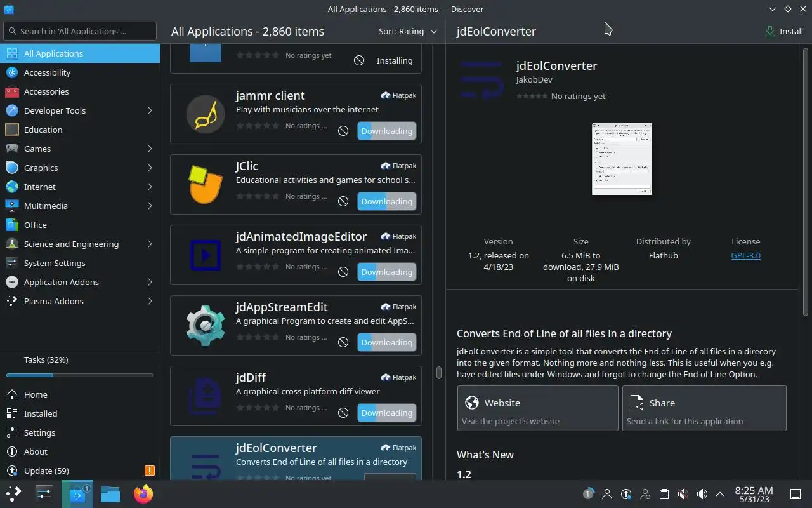Click the Discover taskbar icon

77,494
